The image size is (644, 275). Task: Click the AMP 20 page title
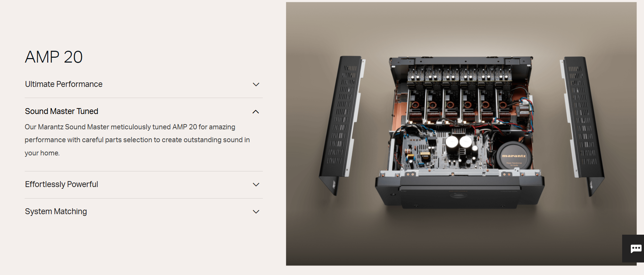[x=54, y=57]
